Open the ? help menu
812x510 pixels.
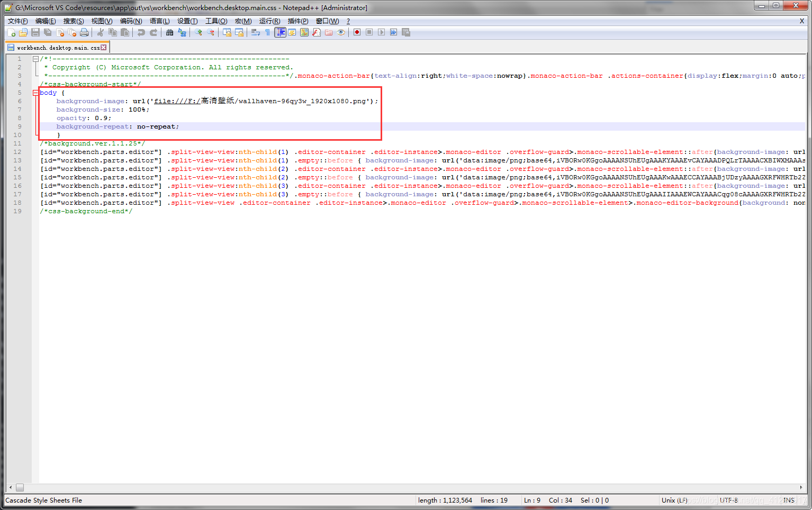pos(348,21)
